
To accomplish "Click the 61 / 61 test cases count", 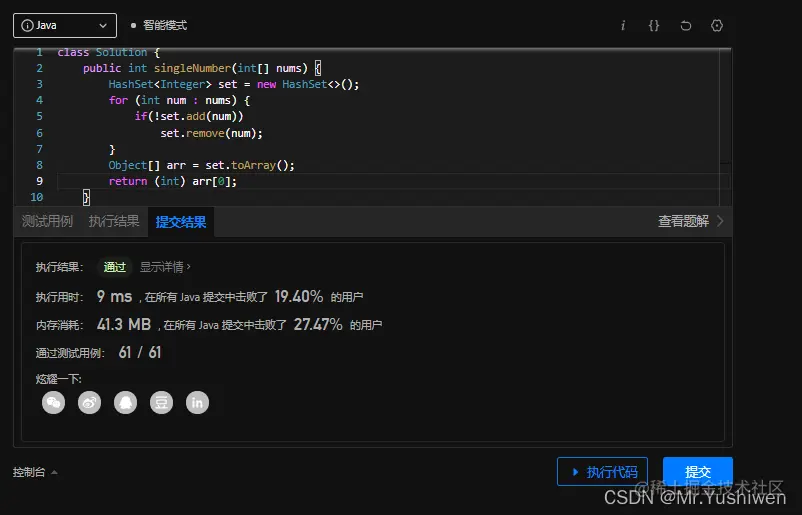I will click(x=140, y=353).
